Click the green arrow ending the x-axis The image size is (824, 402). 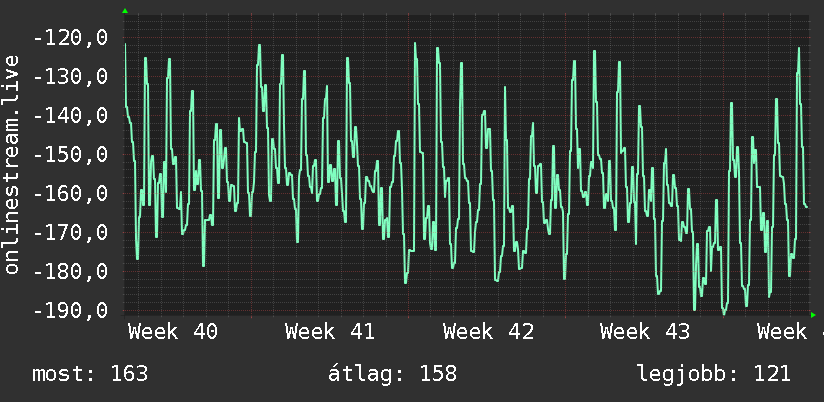813,315
